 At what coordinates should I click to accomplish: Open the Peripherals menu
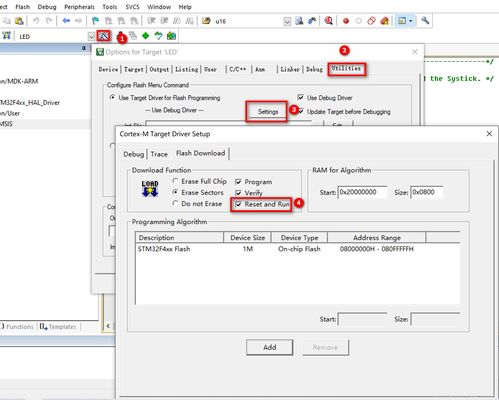point(79,7)
